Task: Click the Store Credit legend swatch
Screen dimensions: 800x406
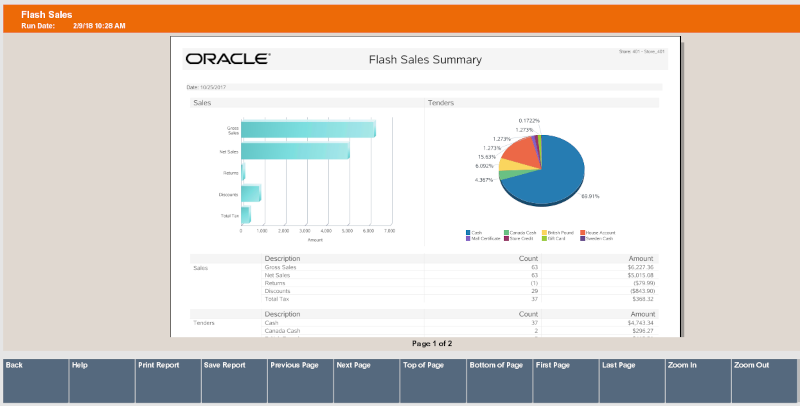Action: click(x=506, y=238)
